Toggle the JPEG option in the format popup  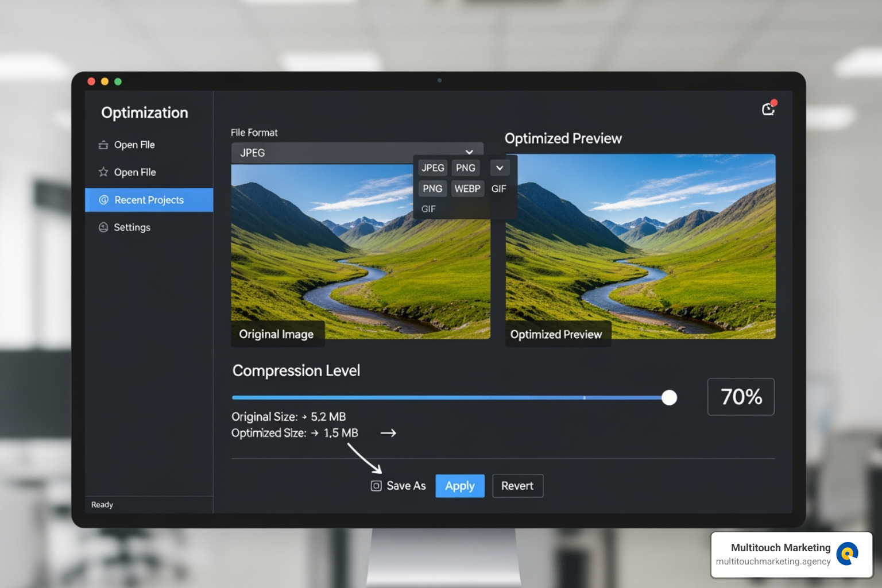432,167
